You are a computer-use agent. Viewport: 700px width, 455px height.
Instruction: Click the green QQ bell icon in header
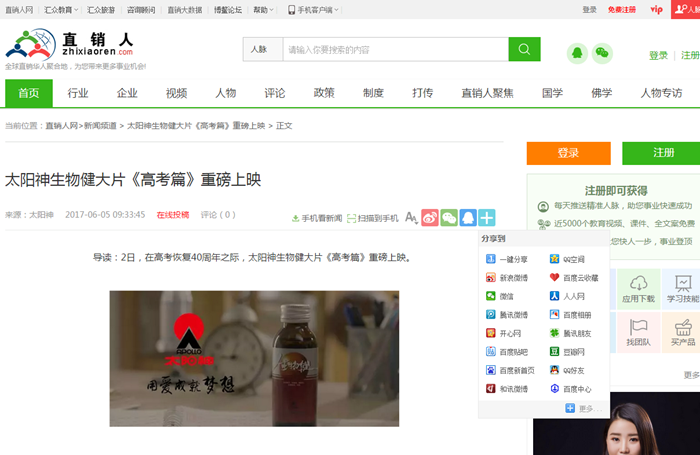click(577, 54)
